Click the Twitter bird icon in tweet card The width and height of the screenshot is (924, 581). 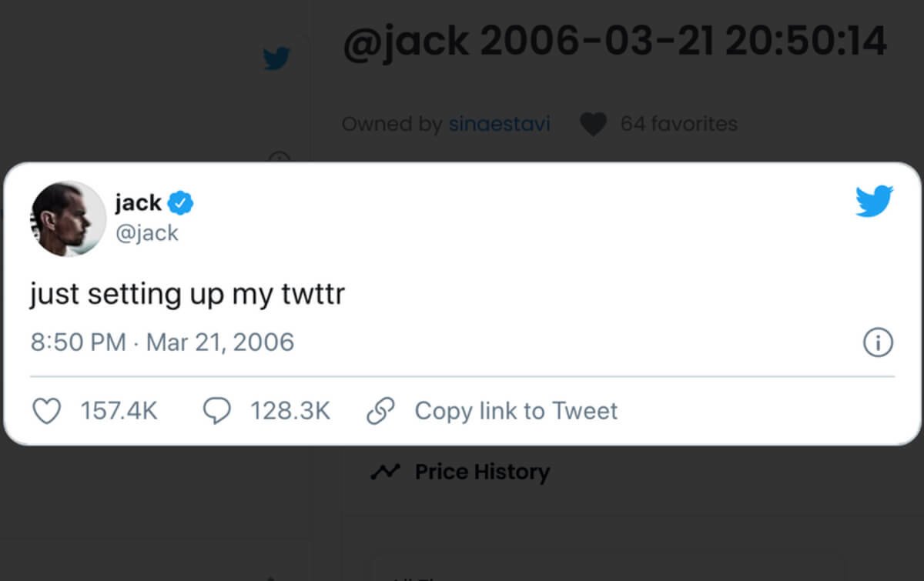pos(874,202)
